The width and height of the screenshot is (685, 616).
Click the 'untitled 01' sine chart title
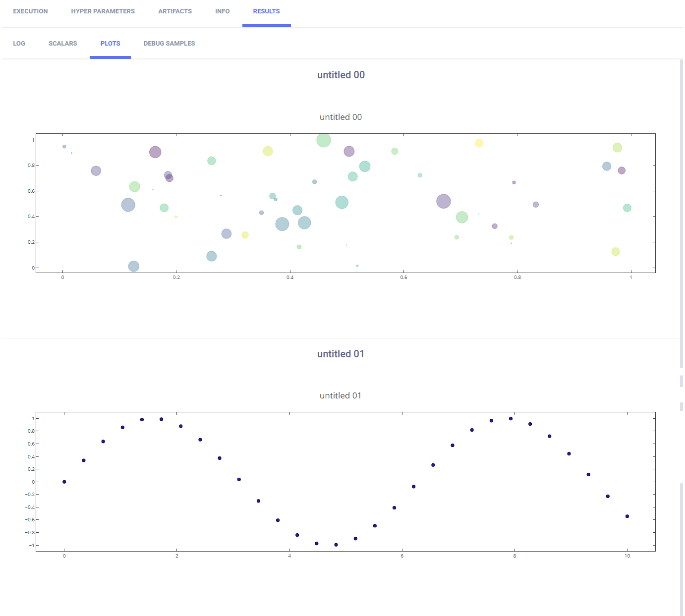coord(341,395)
